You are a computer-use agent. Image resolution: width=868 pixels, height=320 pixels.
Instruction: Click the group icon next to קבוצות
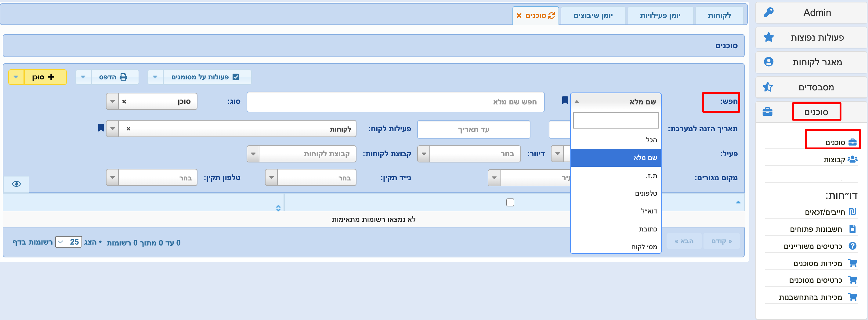852,159
